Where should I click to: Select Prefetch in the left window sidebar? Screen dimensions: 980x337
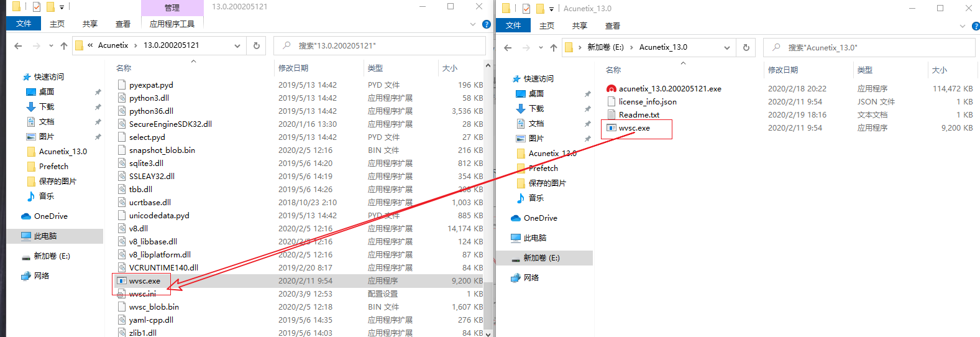pos(53,167)
